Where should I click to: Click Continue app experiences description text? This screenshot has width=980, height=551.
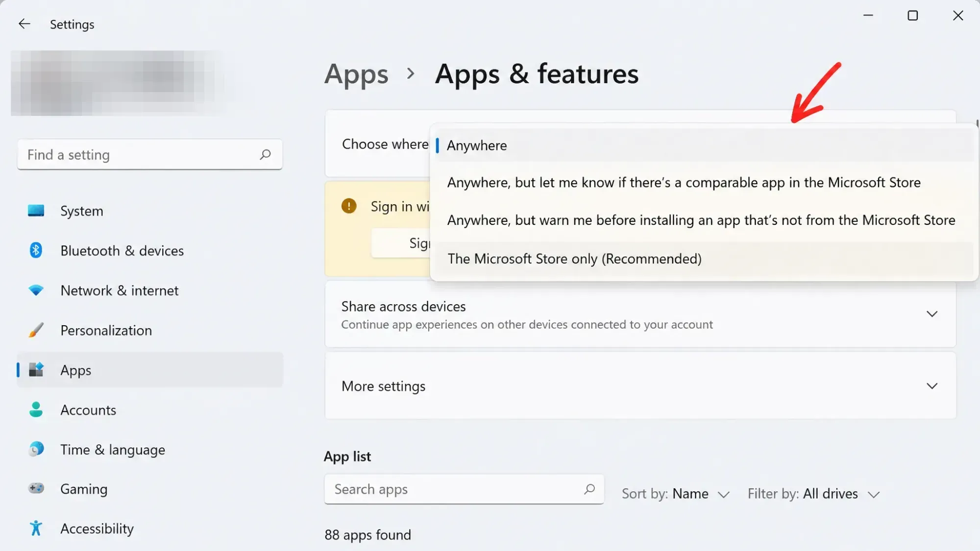click(x=527, y=324)
